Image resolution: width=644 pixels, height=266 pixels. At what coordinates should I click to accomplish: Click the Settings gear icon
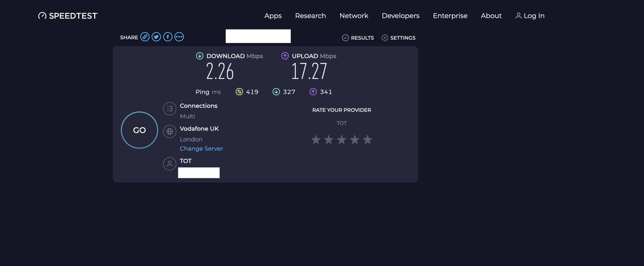pyautogui.click(x=385, y=38)
